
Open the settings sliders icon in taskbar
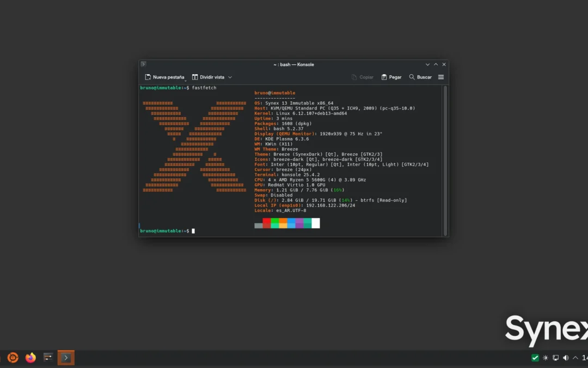48,358
